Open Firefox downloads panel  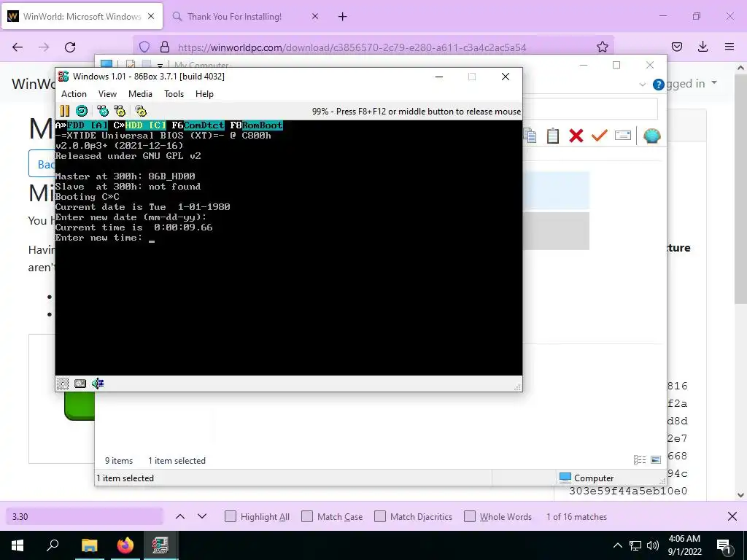click(x=703, y=47)
